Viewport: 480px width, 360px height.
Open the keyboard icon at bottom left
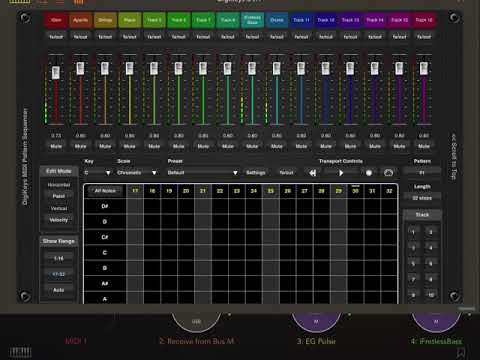[20, 352]
